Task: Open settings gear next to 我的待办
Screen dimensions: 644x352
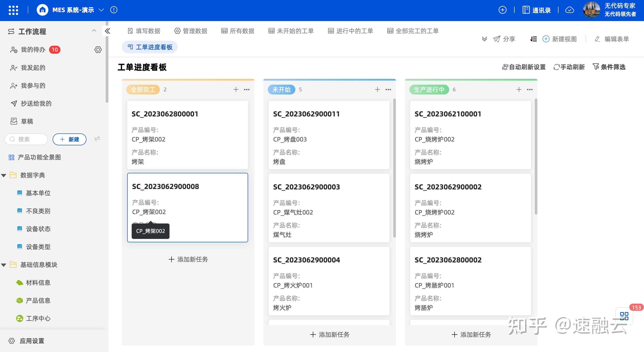Action: click(98, 49)
